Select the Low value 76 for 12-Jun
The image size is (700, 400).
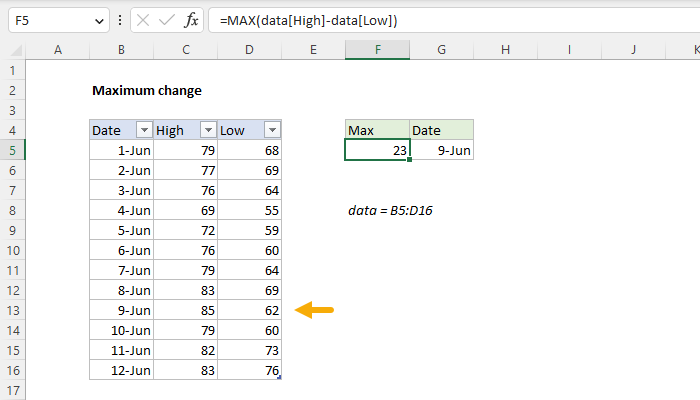pos(250,371)
